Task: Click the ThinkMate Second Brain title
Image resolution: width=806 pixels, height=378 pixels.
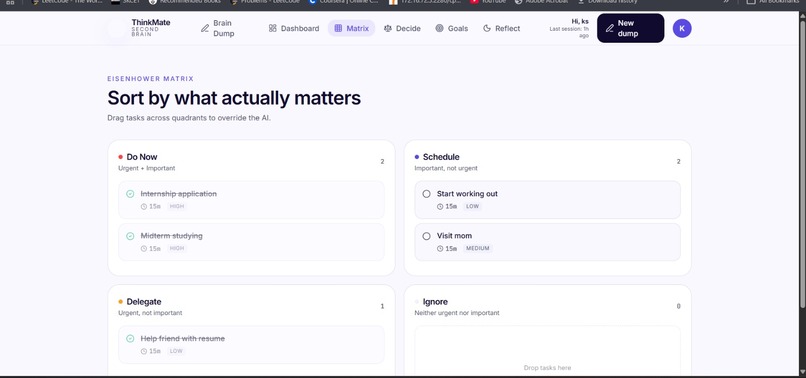Action: click(151, 28)
